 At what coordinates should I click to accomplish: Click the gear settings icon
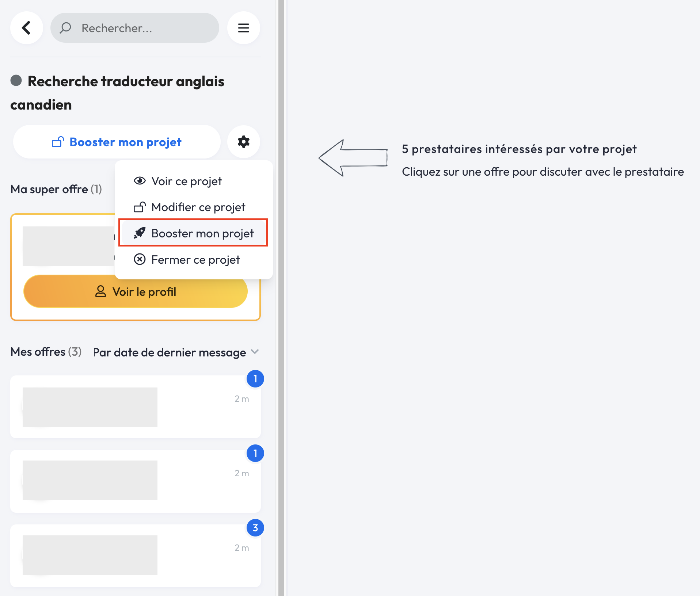[243, 142]
